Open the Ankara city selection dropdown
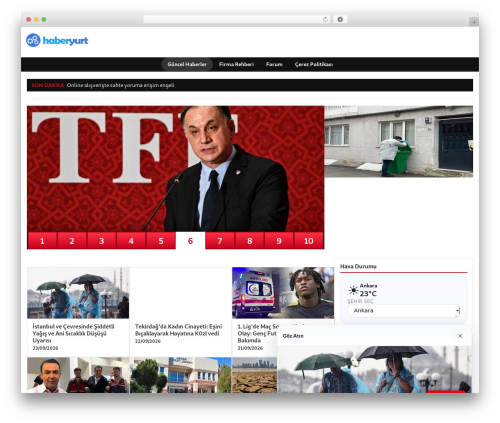Image resolution: width=500 pixels, height=423 pixels. coord(404,311)
